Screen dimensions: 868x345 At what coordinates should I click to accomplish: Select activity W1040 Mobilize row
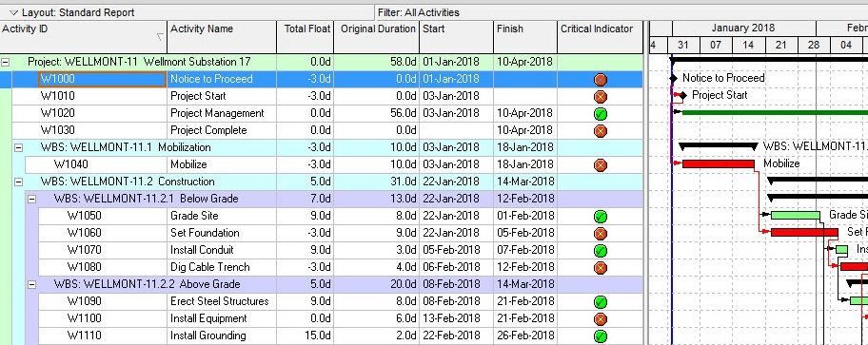(x=334, y=164)
